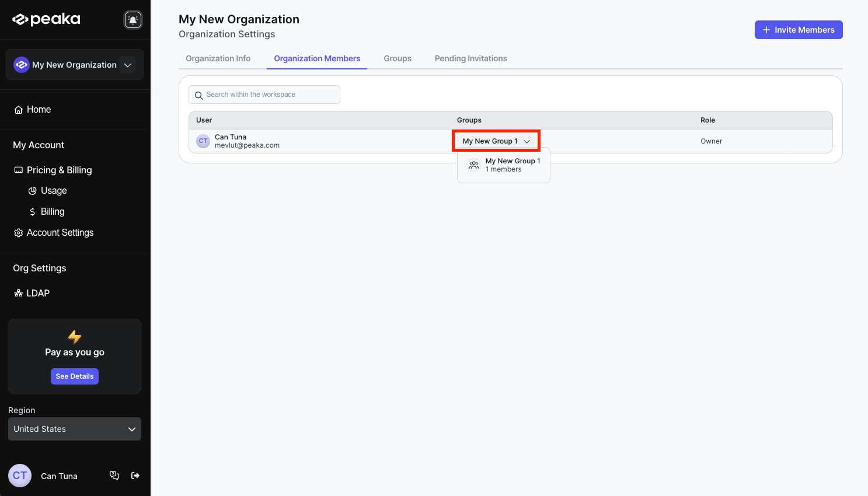Switch to the Organization Info tab
This screenshot has height=496, width=868.
(x=218, y=59)
